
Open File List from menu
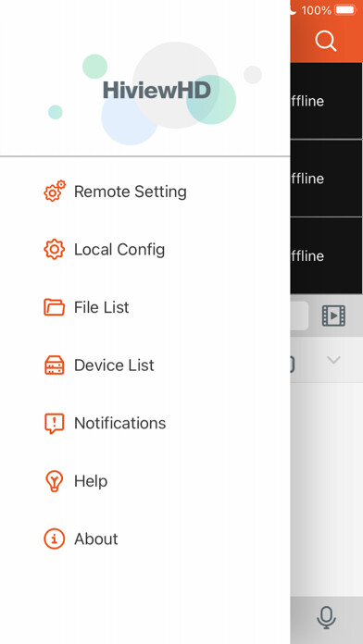click(102, 307)
